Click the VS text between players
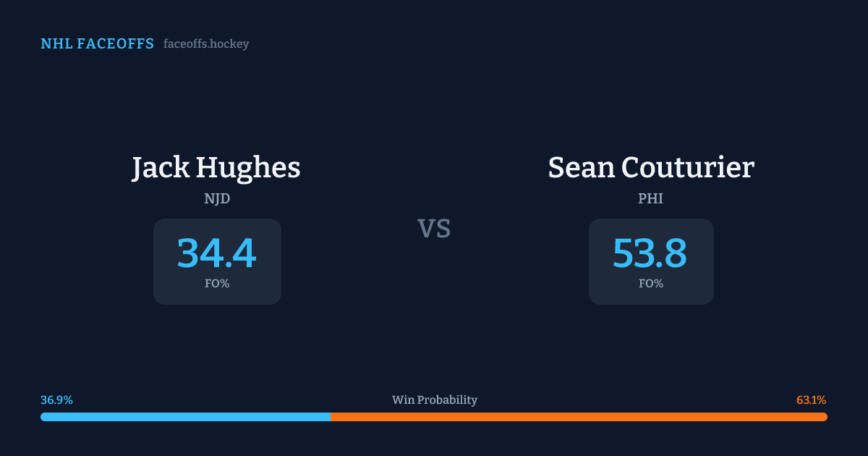 (434, 229)
